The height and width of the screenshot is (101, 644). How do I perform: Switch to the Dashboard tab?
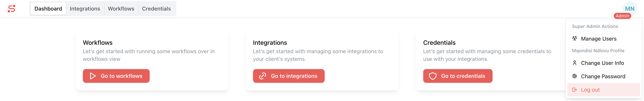point(48,9)
